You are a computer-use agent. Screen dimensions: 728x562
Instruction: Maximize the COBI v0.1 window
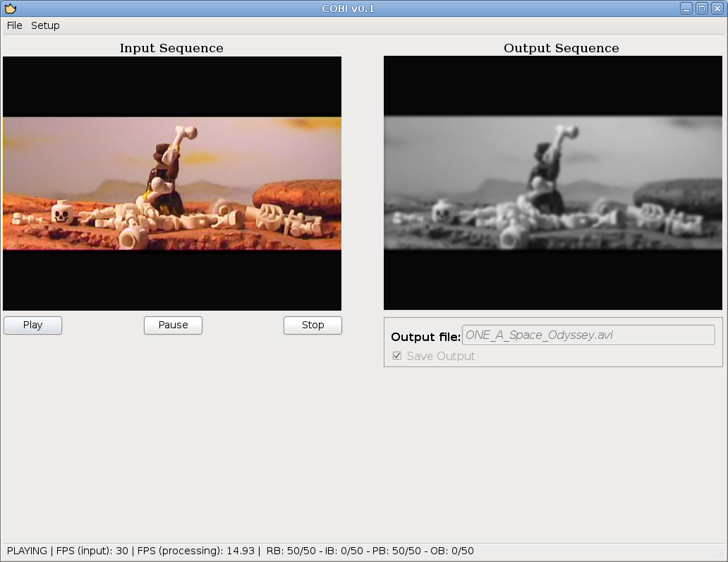702,8
